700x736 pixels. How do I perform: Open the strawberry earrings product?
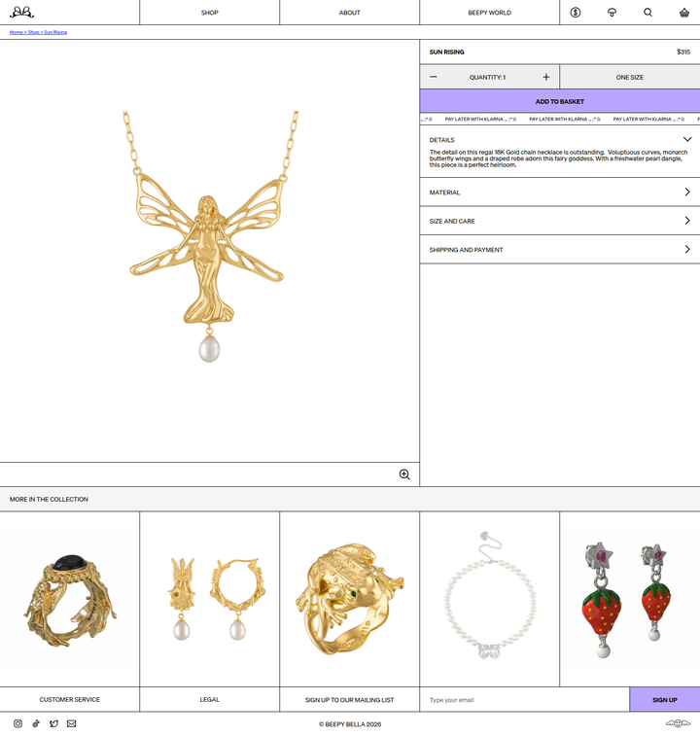(630, 599)
